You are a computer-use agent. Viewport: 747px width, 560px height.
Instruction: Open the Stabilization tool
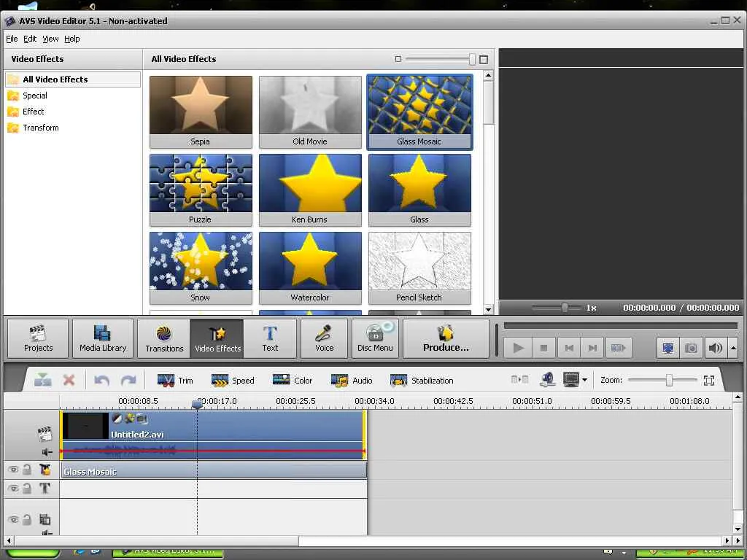422,381
